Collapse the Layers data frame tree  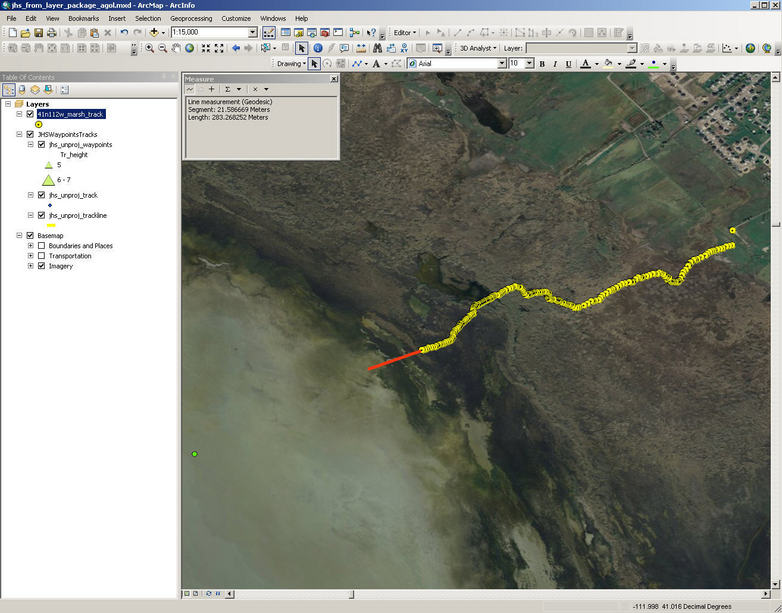point(8,104)
